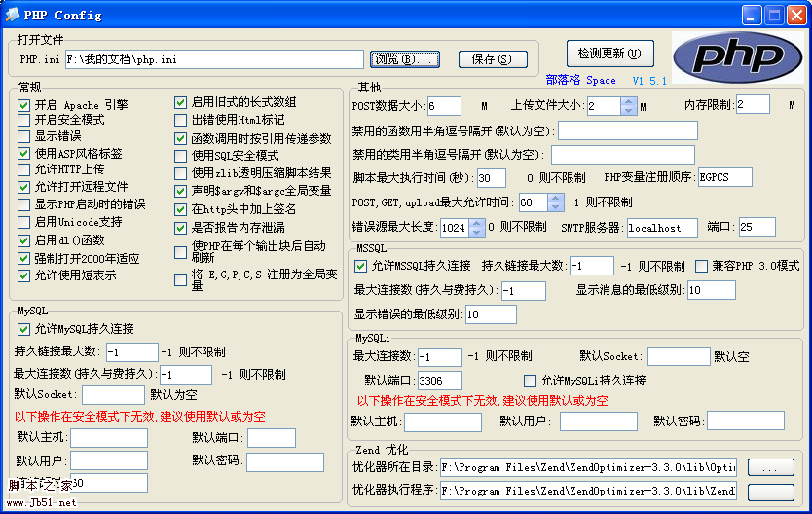Toggle 允许MySQL持久连接 checkbox

(23, 329)
